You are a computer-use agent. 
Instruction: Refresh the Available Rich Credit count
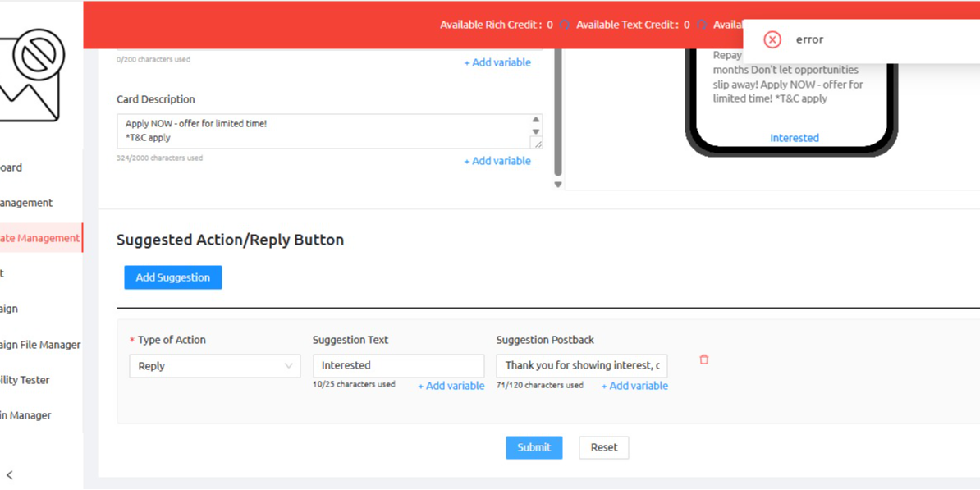pos(565,25)
